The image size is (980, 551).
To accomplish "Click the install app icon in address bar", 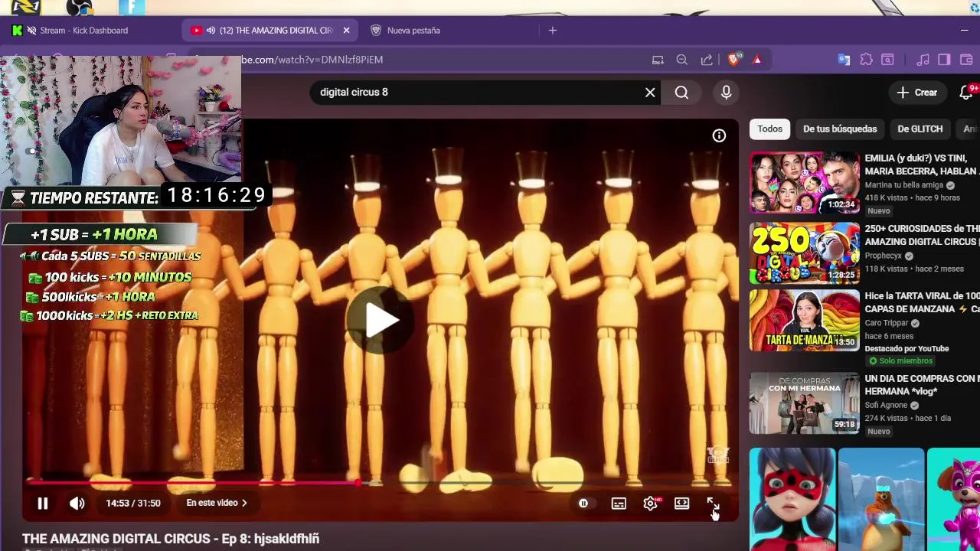I will click(x=658, y=60).
